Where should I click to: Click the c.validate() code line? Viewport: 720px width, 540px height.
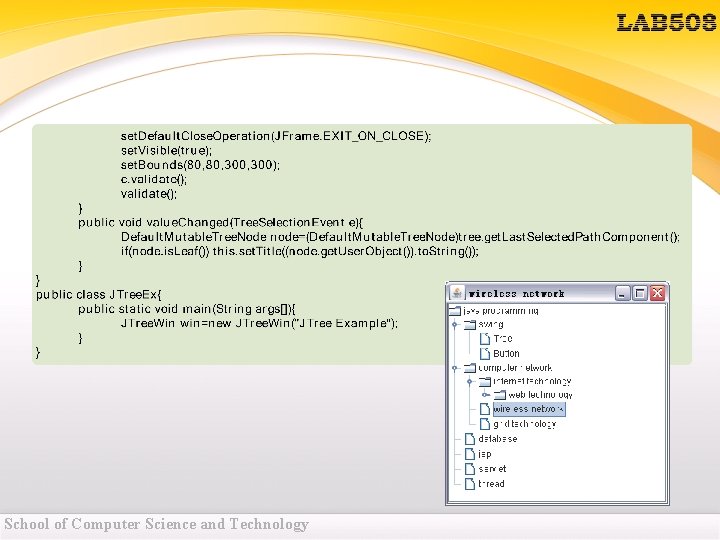[154, 180]
